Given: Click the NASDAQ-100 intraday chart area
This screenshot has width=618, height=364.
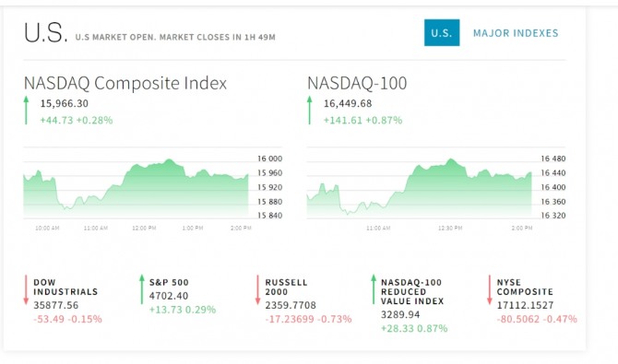Looking at the screenshot, I should (x=420, y=188).
